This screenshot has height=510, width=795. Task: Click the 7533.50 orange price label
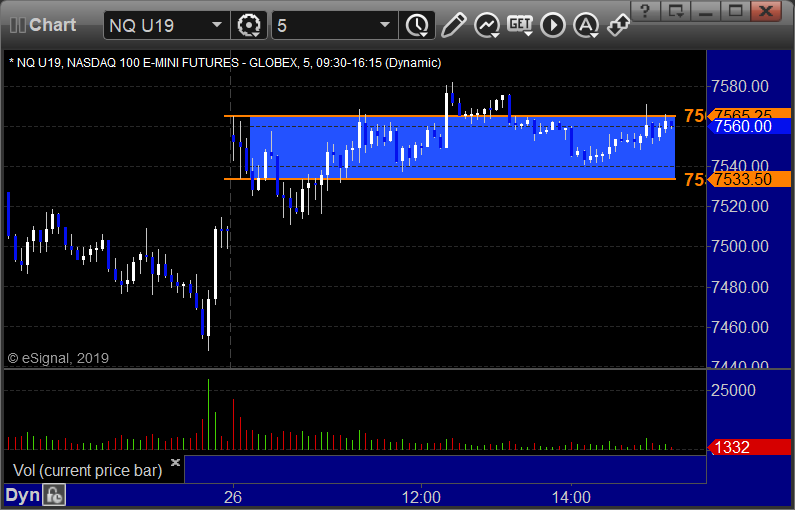(743, 179)
